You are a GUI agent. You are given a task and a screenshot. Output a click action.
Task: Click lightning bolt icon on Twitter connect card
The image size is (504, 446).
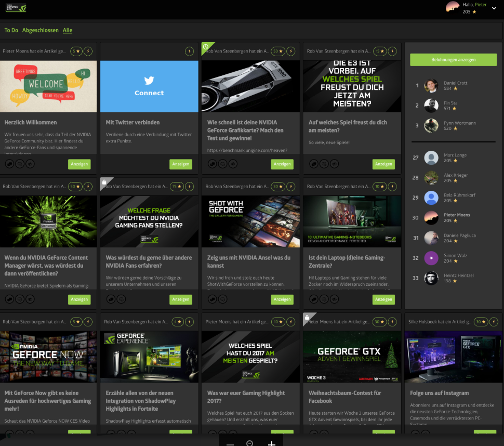(x=190, y=51)
